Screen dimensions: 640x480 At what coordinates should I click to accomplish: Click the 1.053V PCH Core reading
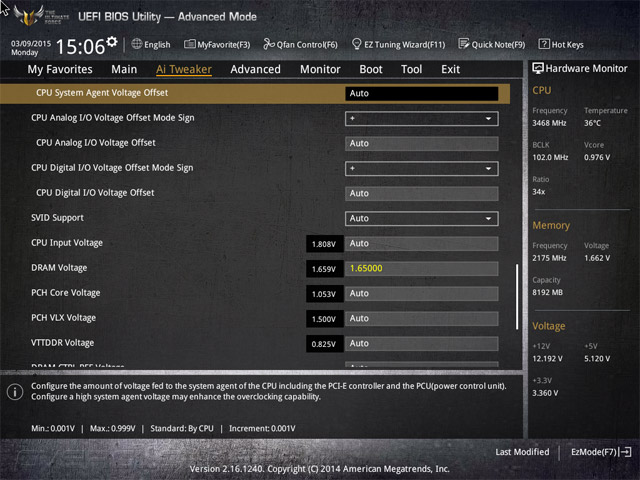click(x=324, y=294)
